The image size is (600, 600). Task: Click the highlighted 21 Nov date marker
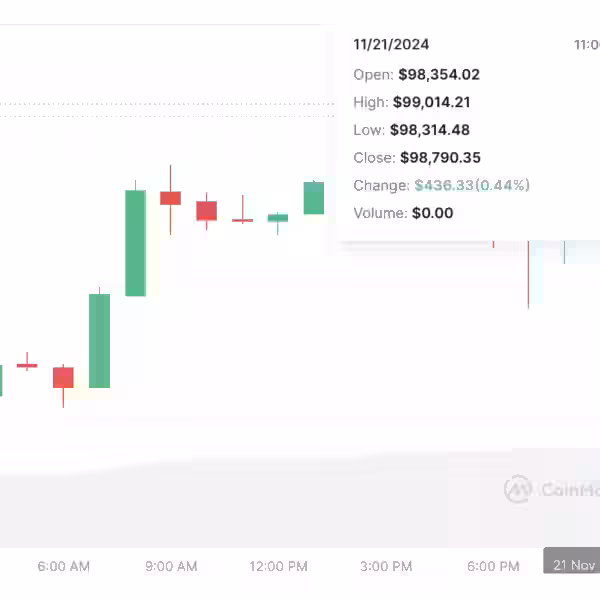tap(573, 565)
